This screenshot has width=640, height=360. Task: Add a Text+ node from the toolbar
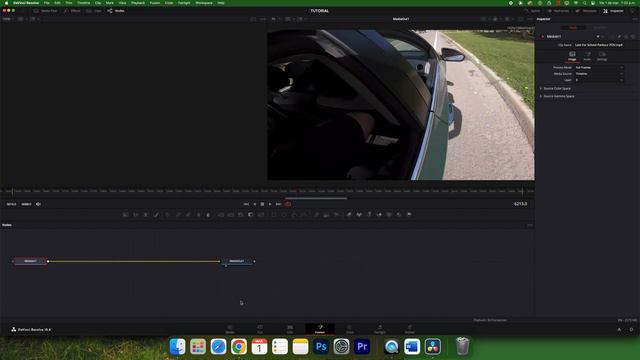(146, 214)
